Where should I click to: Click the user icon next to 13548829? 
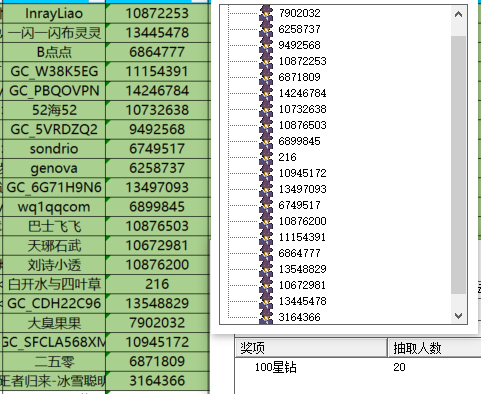click(x=266, y=269)
